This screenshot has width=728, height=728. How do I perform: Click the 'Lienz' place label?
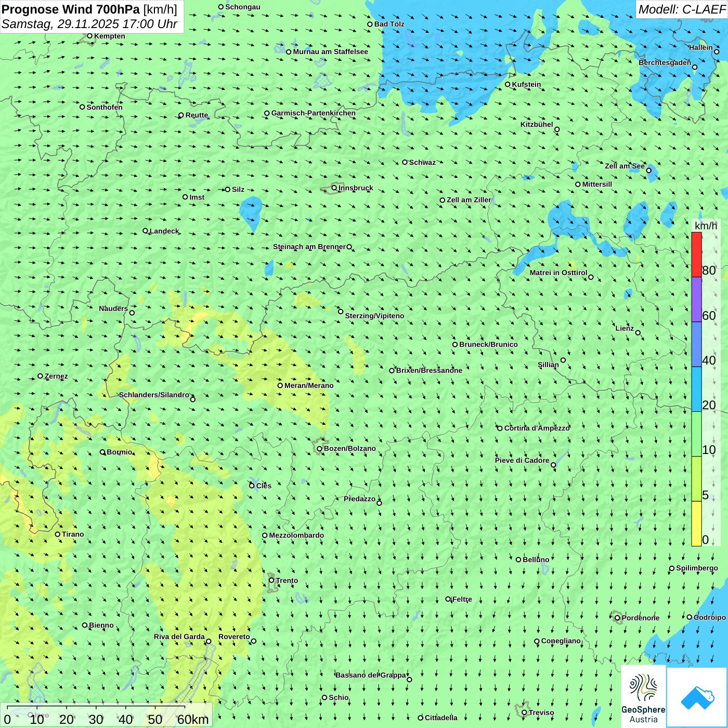point(625,328)
